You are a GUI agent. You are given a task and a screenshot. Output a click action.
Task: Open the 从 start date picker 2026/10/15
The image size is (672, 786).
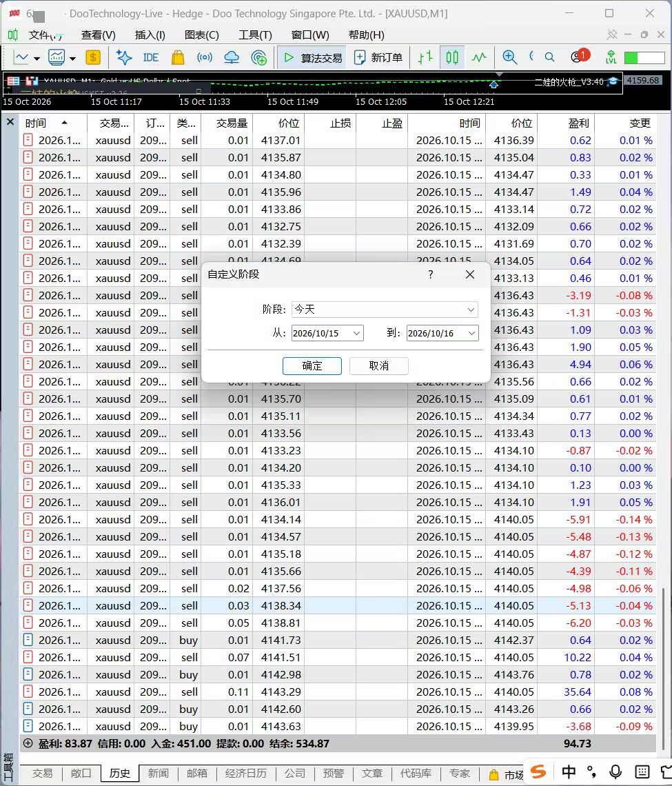tap(327, 333)
